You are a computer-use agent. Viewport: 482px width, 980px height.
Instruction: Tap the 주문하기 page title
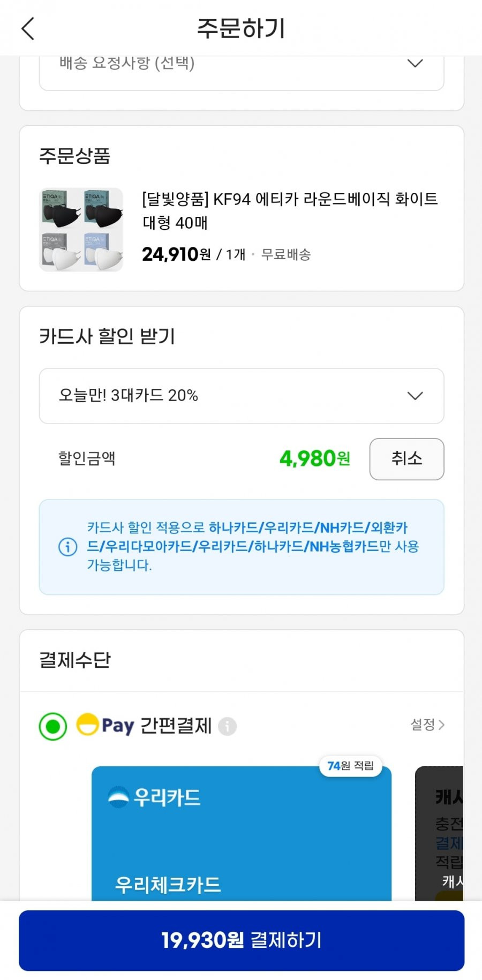tap(241, 28)
